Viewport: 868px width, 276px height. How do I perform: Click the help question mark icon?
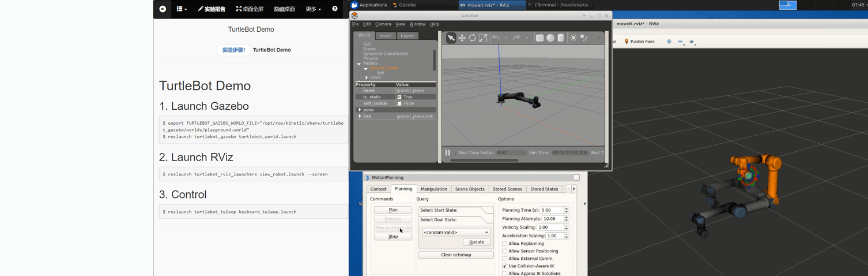point(335,9)
